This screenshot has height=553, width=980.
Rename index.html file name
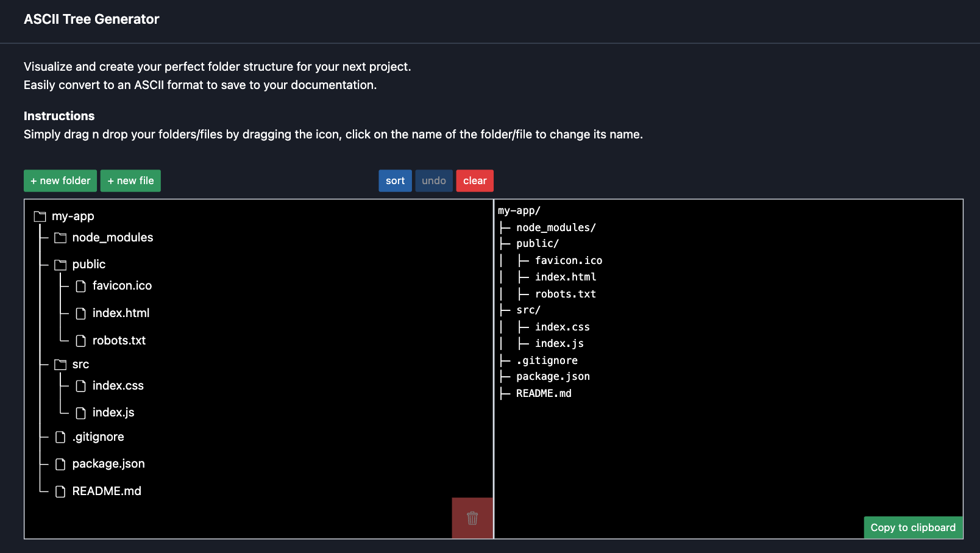pyautogui.click(x=121, y=313)
